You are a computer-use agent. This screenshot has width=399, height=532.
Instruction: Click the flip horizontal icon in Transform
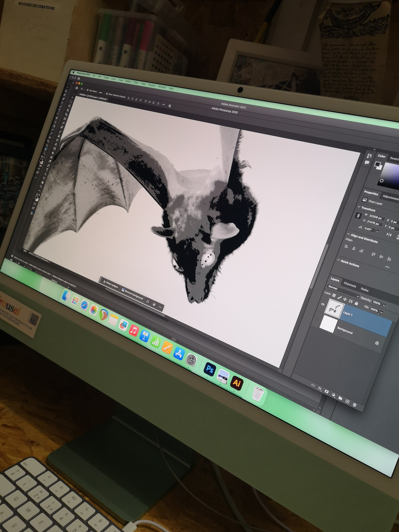pyautogui.click(x=389, y=234)
